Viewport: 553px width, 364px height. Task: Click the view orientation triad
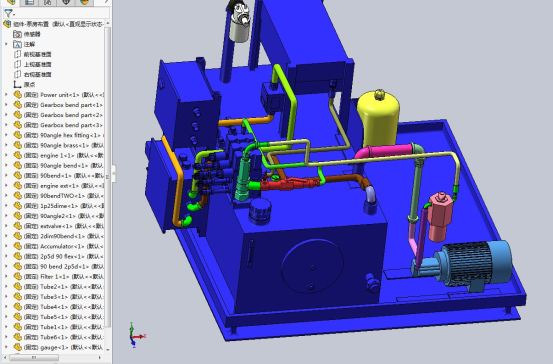click(136, 335)
